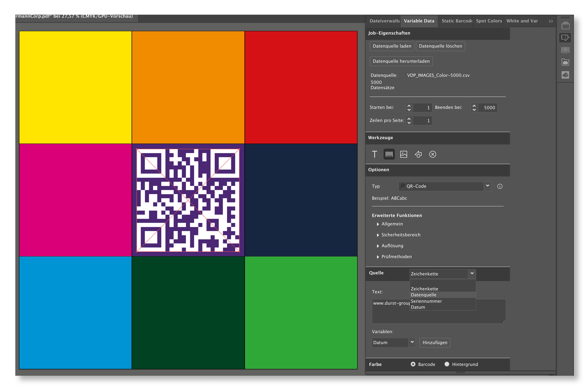This screenshot has height=391, width=588.
Task: Click file name VDP_IMAGES_Color-5000.csv
Action: pyautogui.click(x=438, y=75)
